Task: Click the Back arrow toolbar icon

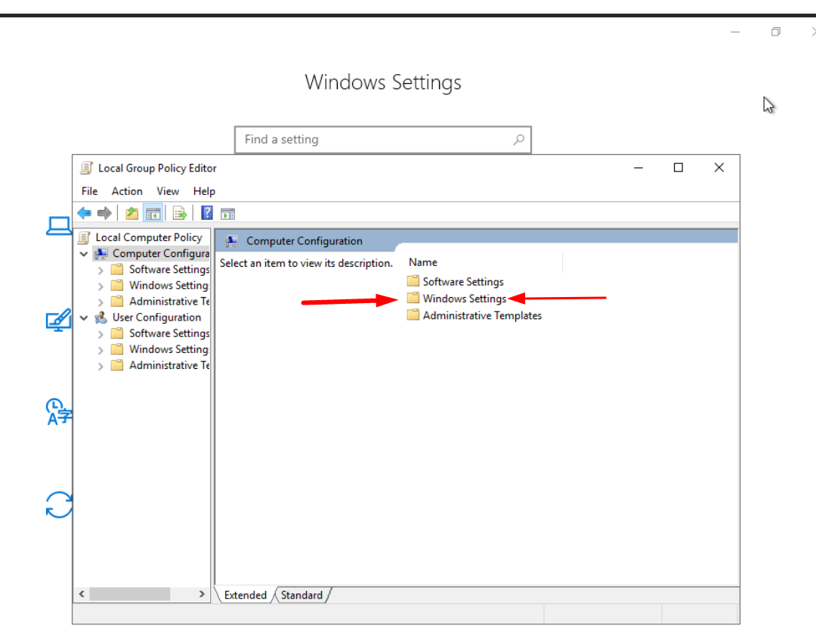Action: pyautogui.click(x=85, y=213)
